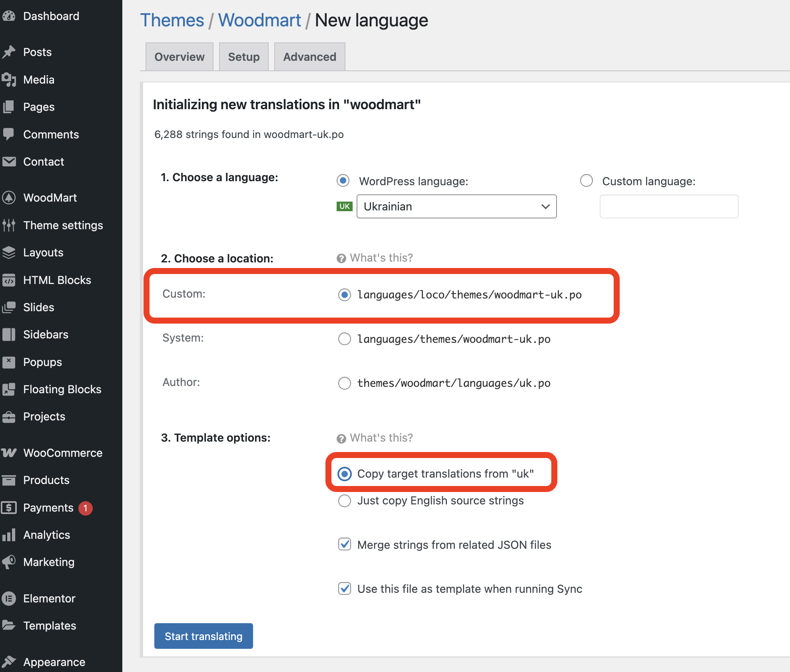Click the WooCommerce icon in sidebar
This screenshot has height=672, width=790.
[x=9, y=453]
